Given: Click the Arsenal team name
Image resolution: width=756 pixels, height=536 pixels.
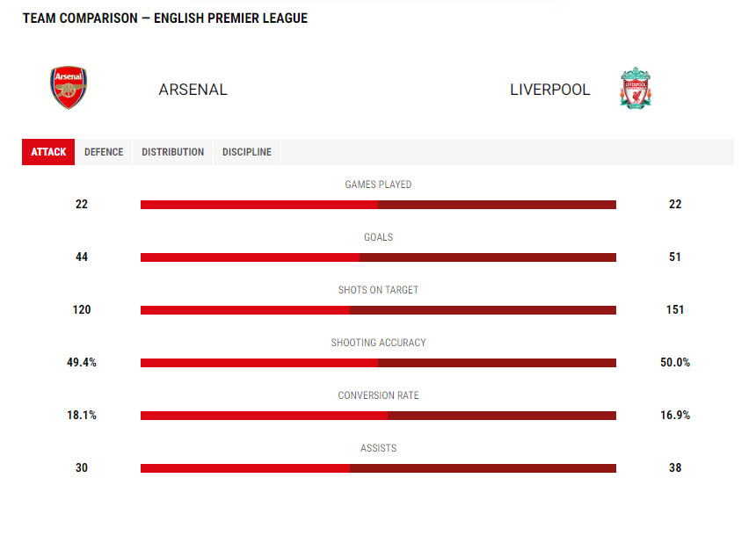Looking at the screenshot, I should [193, 90].
